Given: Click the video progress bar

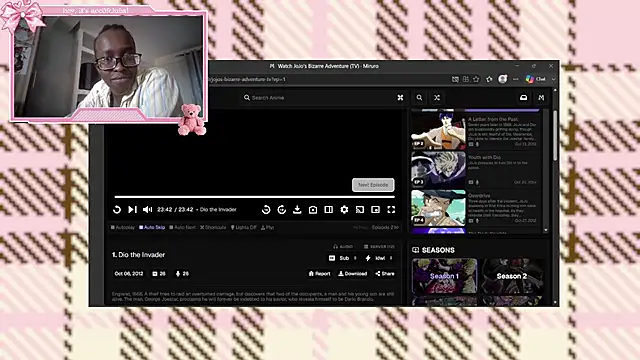Looking at the screenshot, I should (254, 197).
